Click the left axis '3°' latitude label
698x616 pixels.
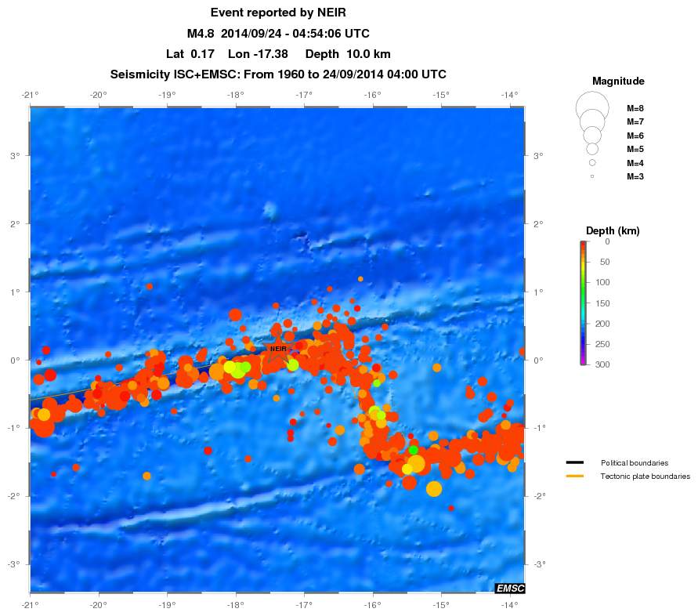(x=15, y=156)
